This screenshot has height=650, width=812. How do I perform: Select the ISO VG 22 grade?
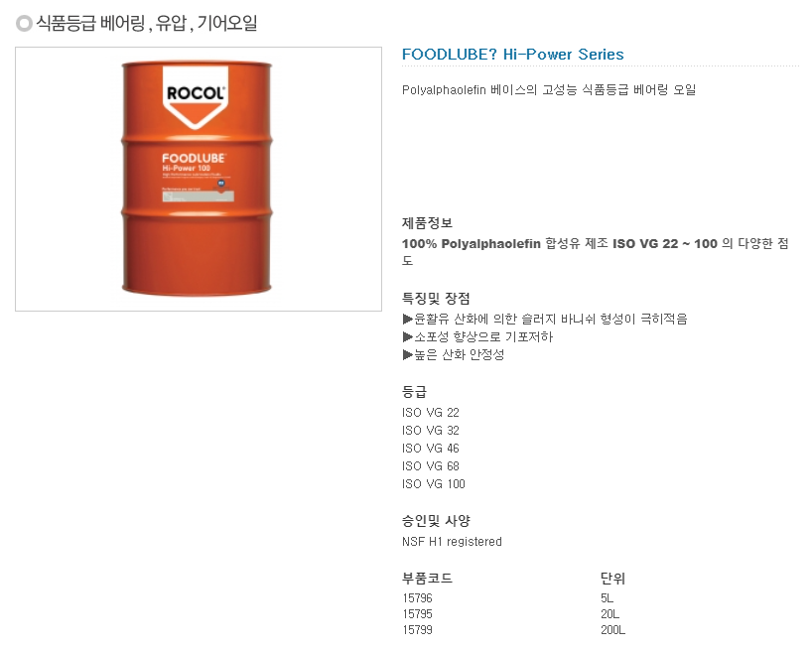tap(431, 413)
